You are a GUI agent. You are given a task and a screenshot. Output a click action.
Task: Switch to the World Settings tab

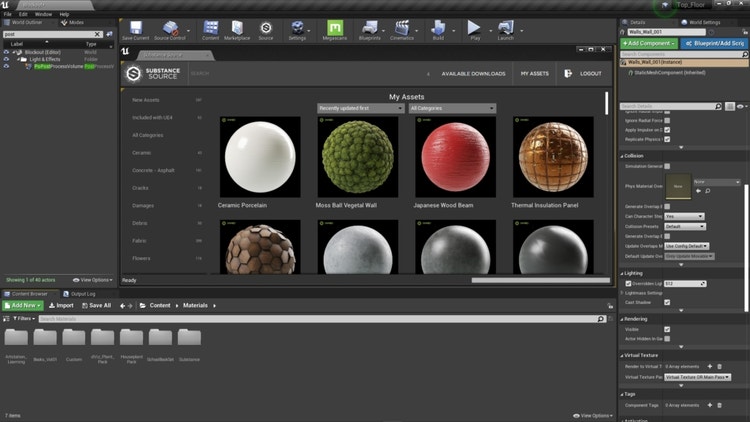coord(703,21)
